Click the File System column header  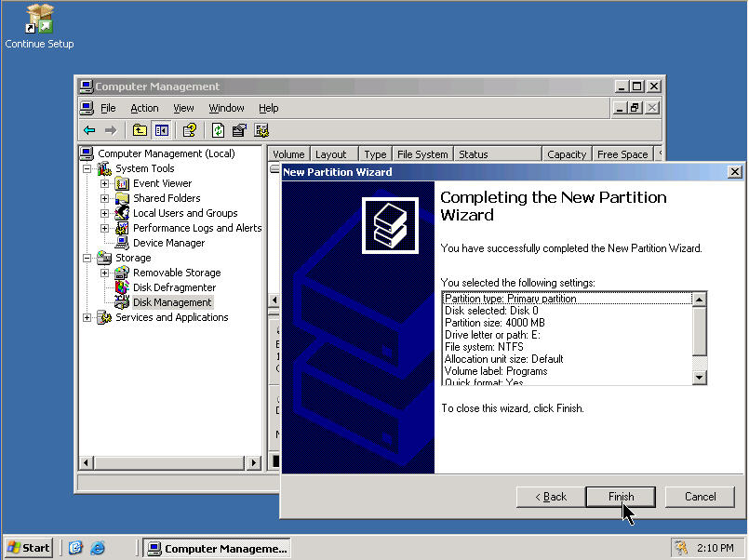(422, 154)
